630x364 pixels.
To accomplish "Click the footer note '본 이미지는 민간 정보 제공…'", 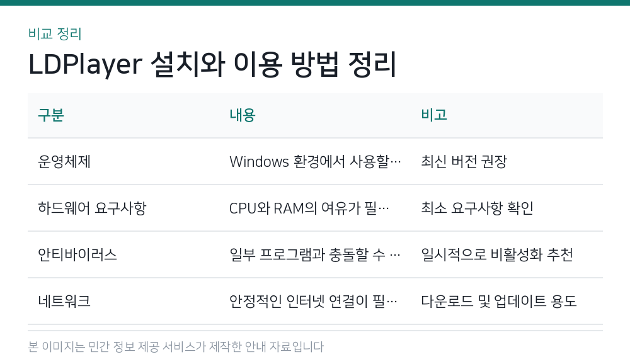I will tap(176, 347).
